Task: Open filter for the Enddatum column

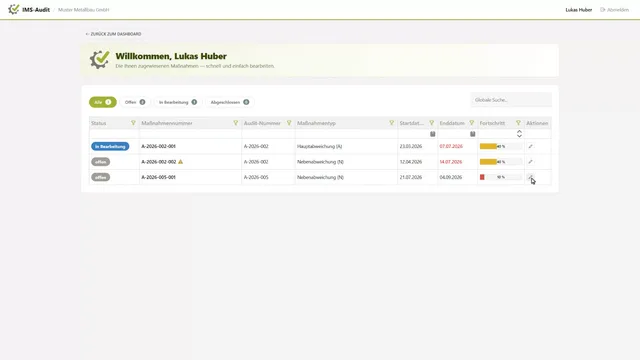Action: (x=472, y=123)
